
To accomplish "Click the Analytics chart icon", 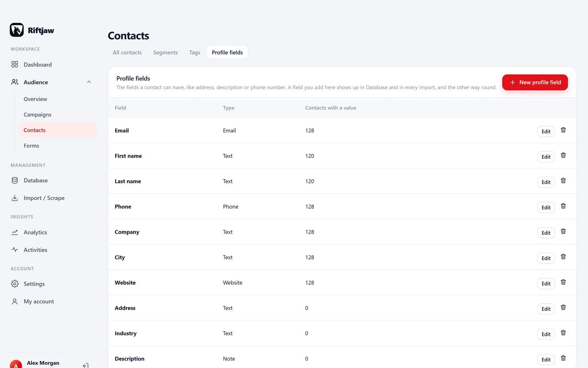I will point(15,232).
